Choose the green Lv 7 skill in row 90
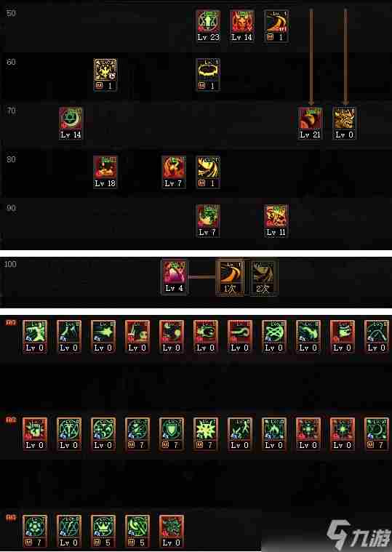 [x=208, y=221]
